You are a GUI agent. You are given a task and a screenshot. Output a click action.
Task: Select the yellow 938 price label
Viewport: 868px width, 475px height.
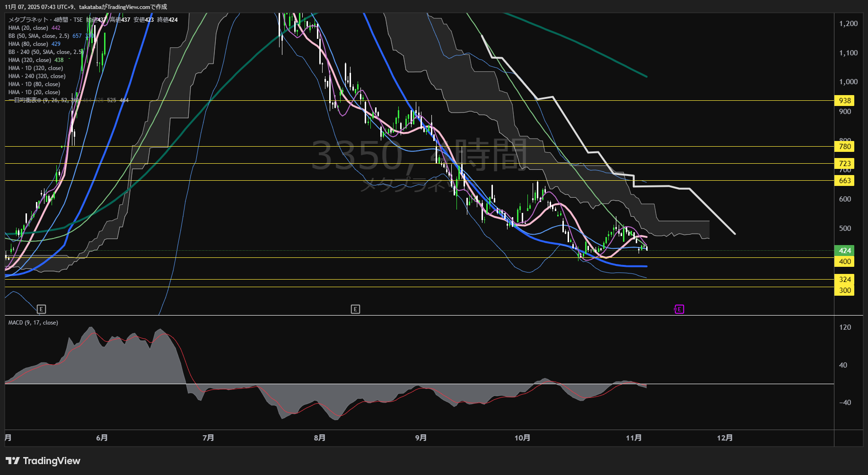[x=844, y=101]
